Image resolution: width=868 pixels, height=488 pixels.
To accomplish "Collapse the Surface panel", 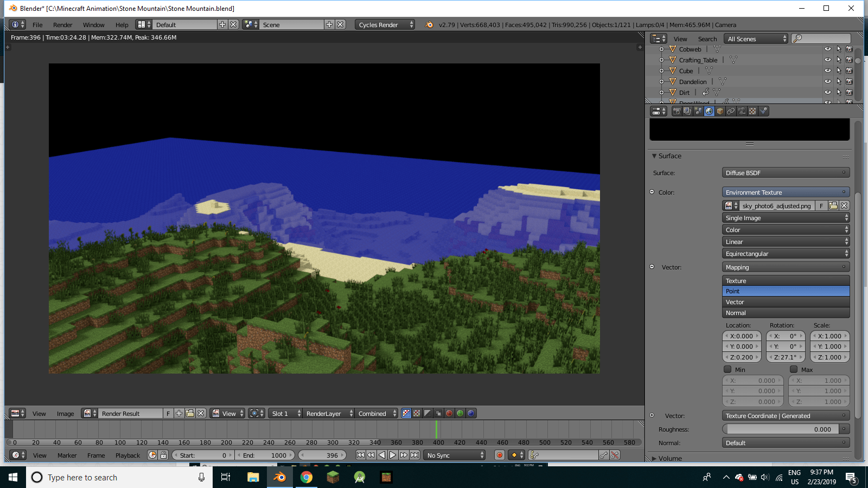I will [654, 156].
